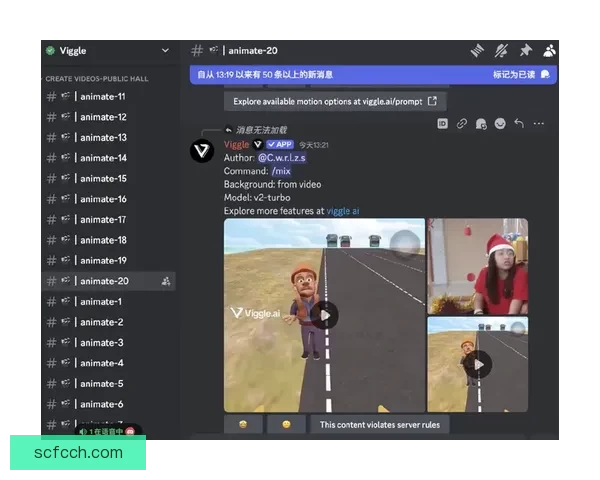Expand the Viggle server dropdown menu
The height and width of the screenshot is (480, 600).
tap(165, 50)
